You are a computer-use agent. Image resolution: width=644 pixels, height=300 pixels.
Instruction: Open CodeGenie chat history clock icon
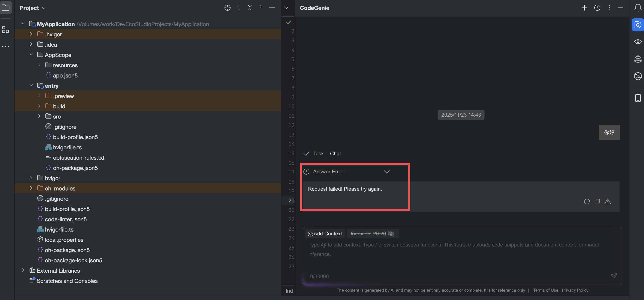597,8
